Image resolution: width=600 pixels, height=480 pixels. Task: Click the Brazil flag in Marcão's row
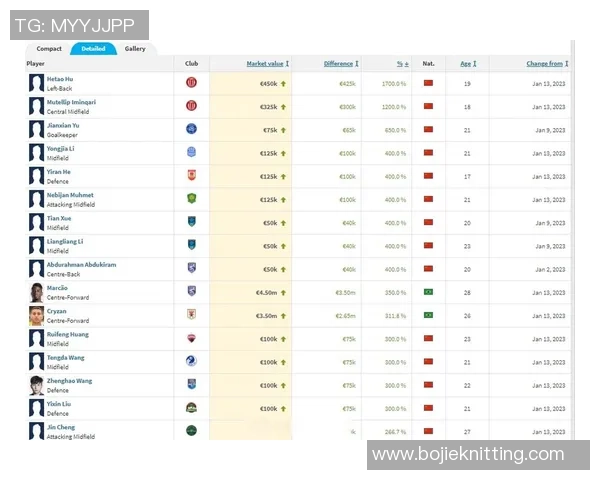(428, 291)
